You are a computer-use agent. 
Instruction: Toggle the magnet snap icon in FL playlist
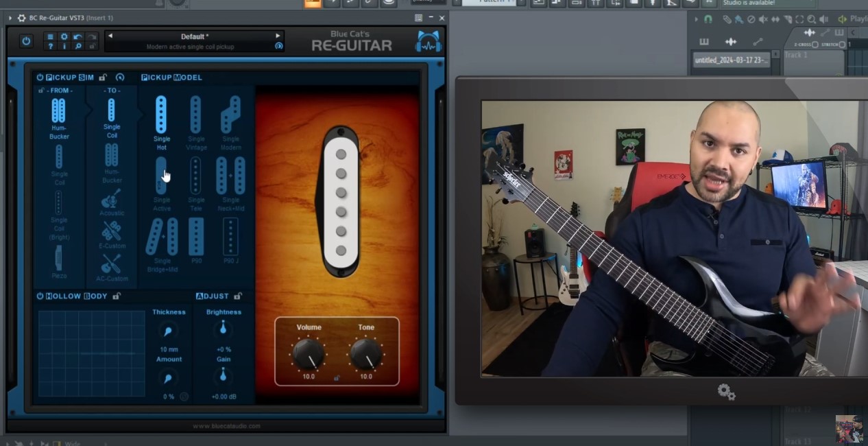click(708, 19)
